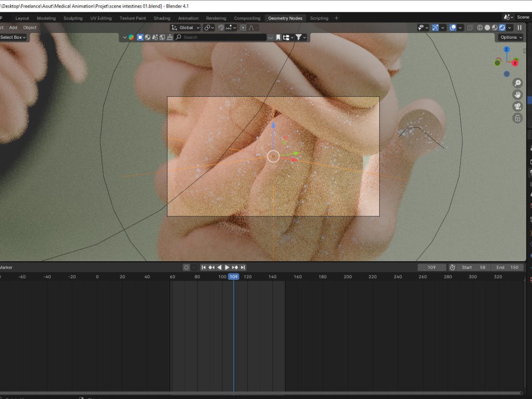Open the Layout workspace tab
Image resolution: width=532 pixels, height=399 pixels.
point(22,18)
